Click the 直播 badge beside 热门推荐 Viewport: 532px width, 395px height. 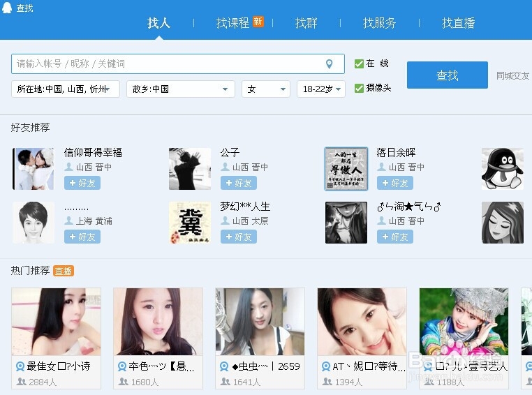point(64,271)
